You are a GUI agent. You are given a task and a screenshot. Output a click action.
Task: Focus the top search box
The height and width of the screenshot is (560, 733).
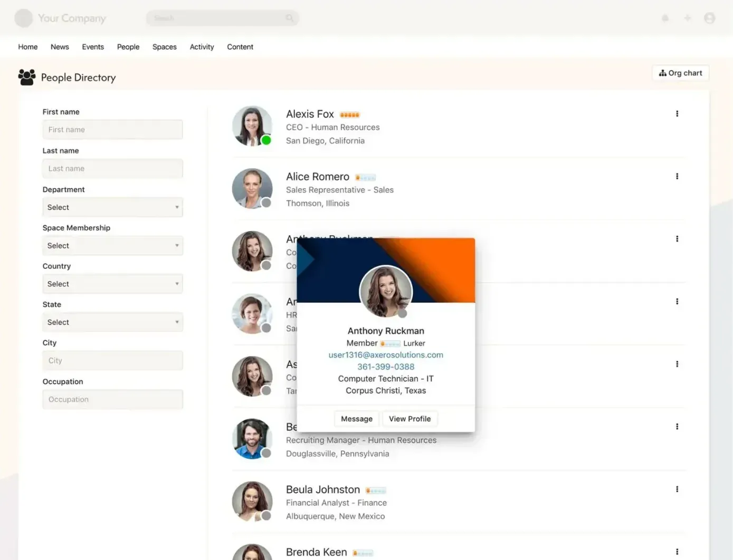[222, 18]
